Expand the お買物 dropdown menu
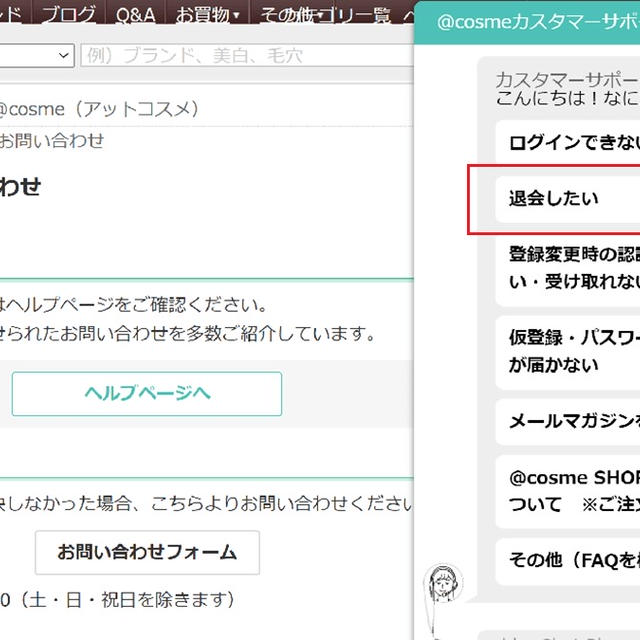The height and width of the screenshot is (640, 640). (x=207, y=15)
